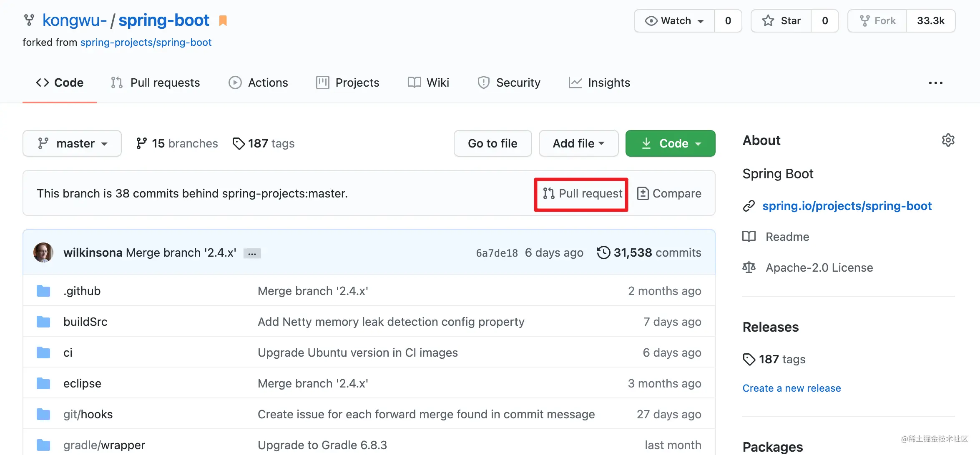Open the three-dot more tabs menu
This screenshot has height=455, width=980.
[935, 83]
